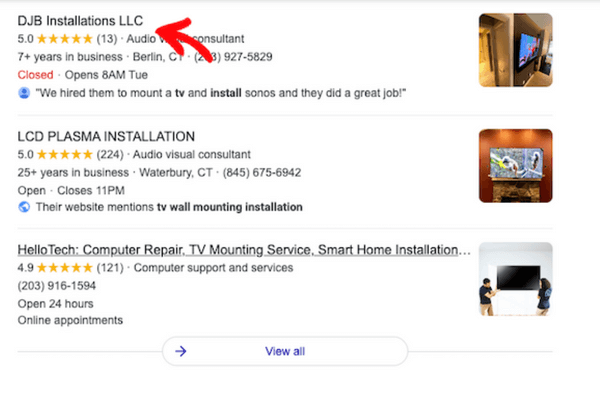Click the 'We hired them to mount a tv' review

tap(221, 93)
